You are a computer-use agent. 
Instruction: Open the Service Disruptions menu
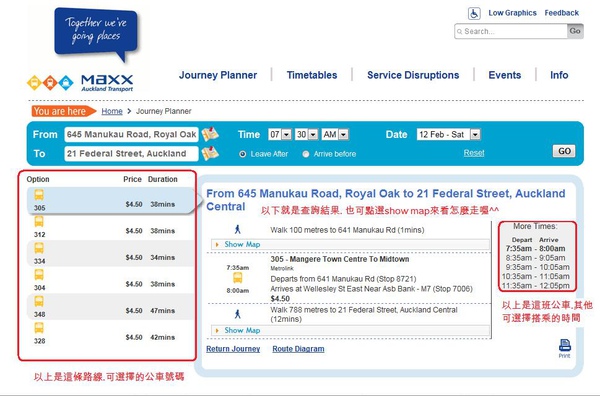[413, 75]
